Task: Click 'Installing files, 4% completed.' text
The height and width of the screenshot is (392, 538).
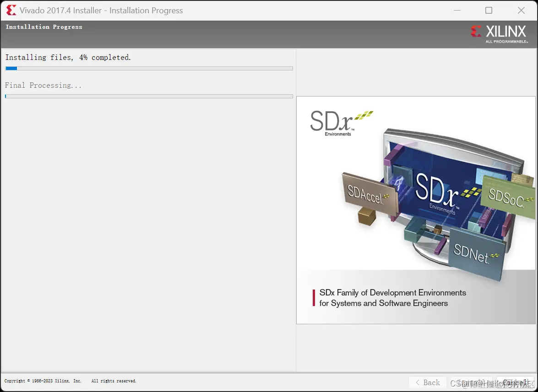Action: [x=68, y=57]
